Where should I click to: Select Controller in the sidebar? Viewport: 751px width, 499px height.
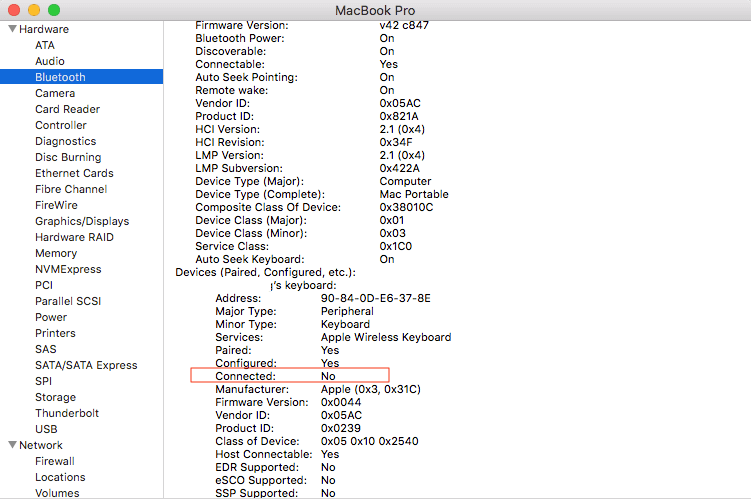pyautogui.click(x=61, y=125)
